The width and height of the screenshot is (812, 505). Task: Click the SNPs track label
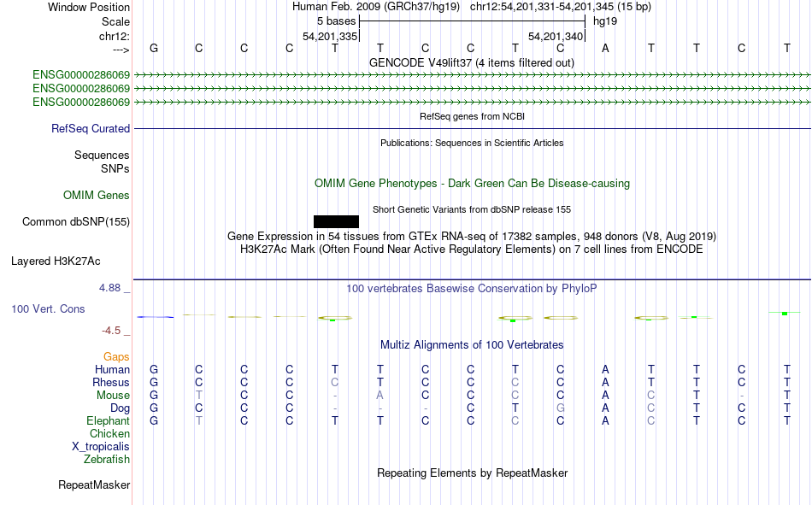tap(115, 169)
